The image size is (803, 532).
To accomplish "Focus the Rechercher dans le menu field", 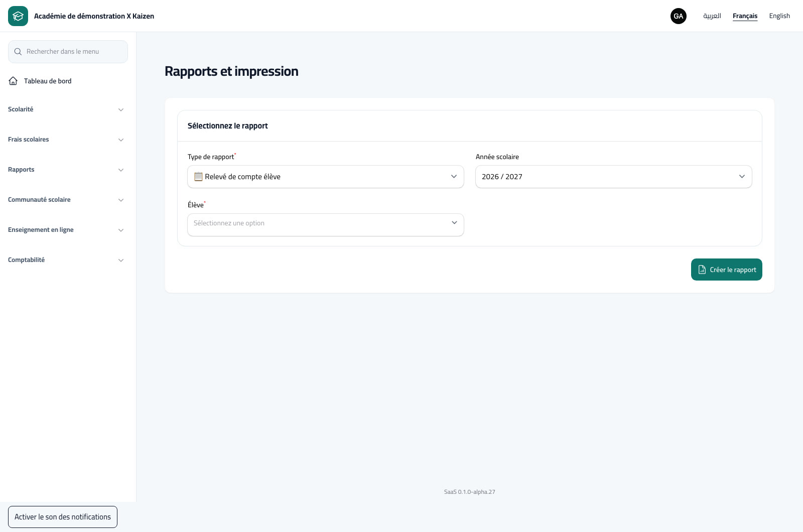I will [x=68, y=52].
